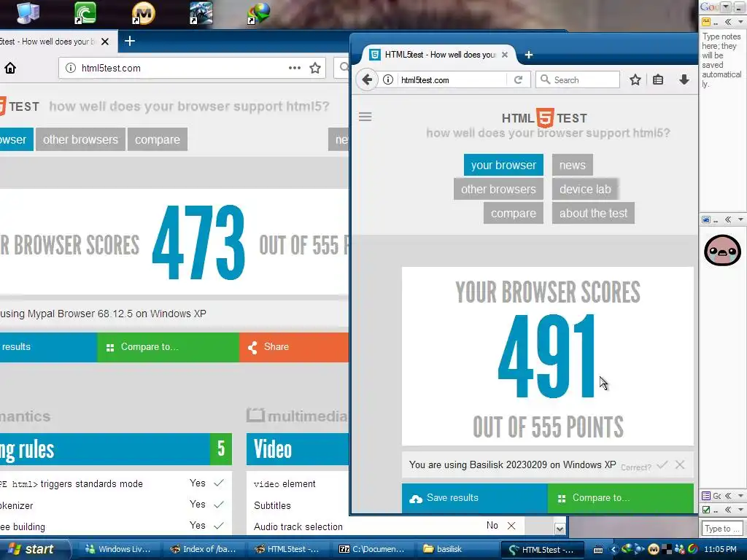Close the HTML5test tab in Basilisk
The image size is (747, 560).
pyautogui.click(x=505, y=55)
